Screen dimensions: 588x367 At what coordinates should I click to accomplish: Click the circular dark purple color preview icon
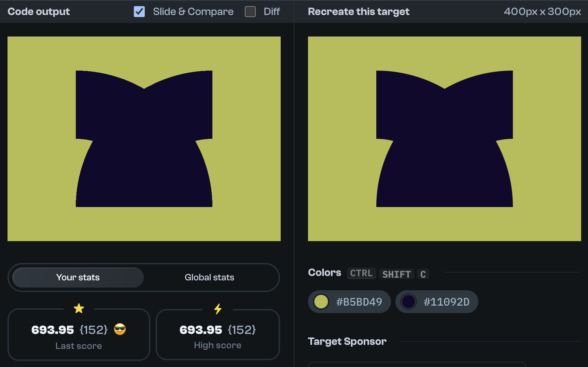click(x=408, y=302)
